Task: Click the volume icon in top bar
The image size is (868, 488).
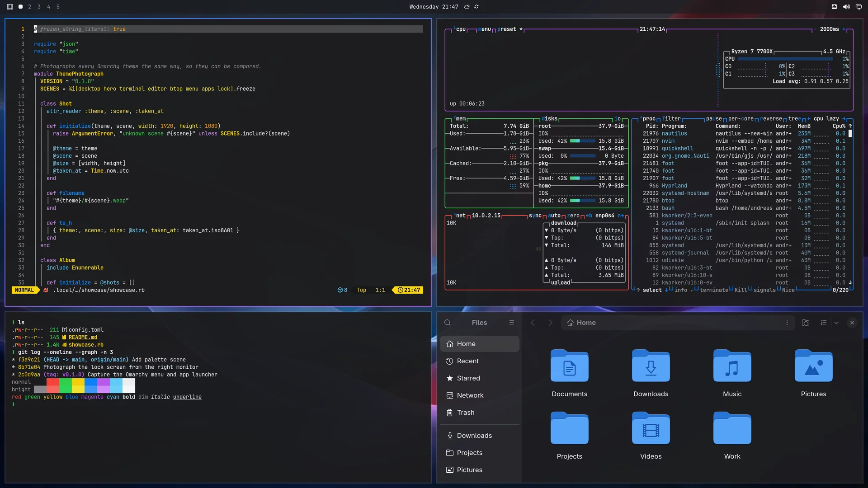Action: tap(846, 7)
